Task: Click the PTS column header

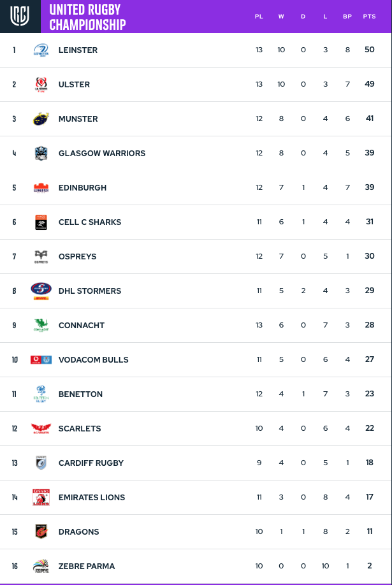Action: [x=369, y=17]
